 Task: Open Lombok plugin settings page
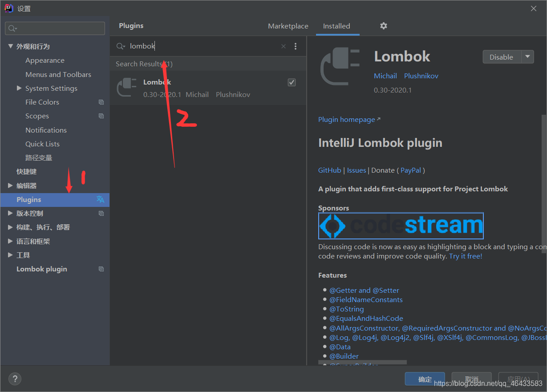pyautogui.click(x=42, y=269)
